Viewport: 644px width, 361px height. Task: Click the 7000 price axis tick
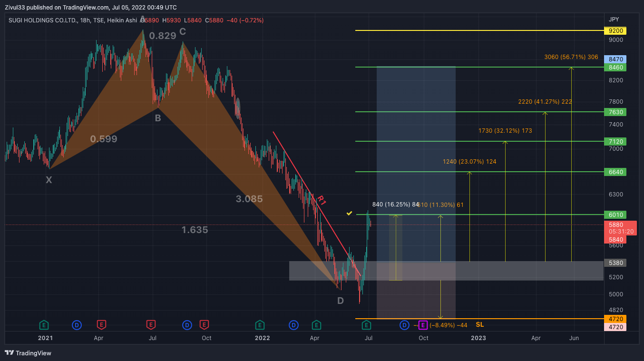(616, 149)
